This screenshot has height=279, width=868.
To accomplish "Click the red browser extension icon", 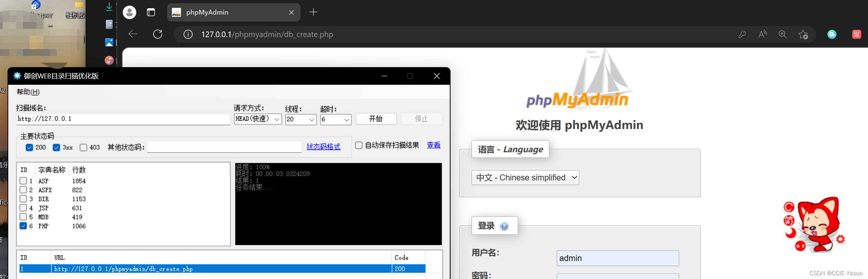I will pyautogui.click(x=857, y=34).
